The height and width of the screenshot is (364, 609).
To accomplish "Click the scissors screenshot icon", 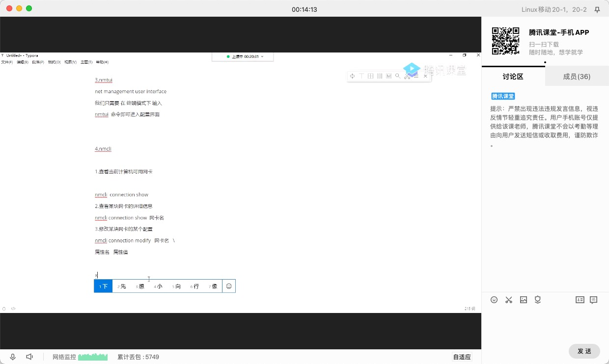I will pos(509,300).
